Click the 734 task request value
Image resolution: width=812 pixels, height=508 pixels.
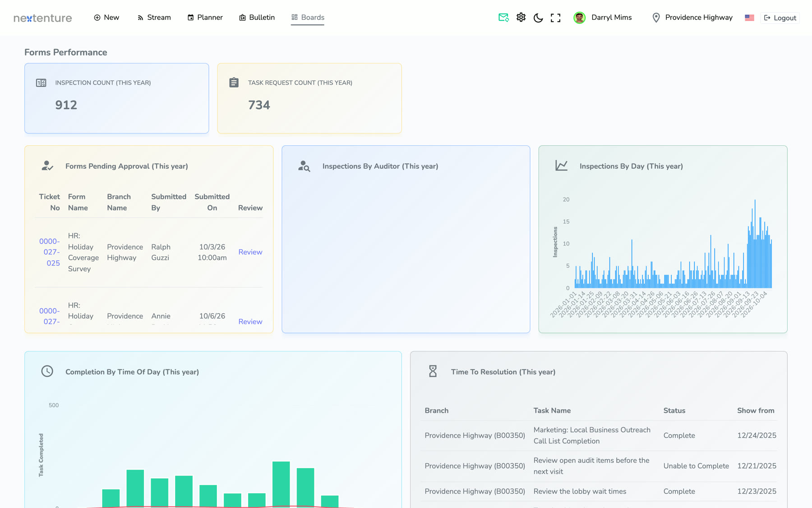(x=259, y=105)
